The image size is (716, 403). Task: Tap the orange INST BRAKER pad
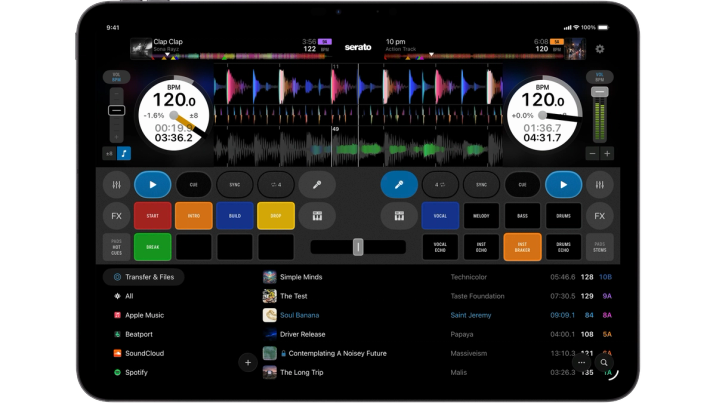coord(522,247)
